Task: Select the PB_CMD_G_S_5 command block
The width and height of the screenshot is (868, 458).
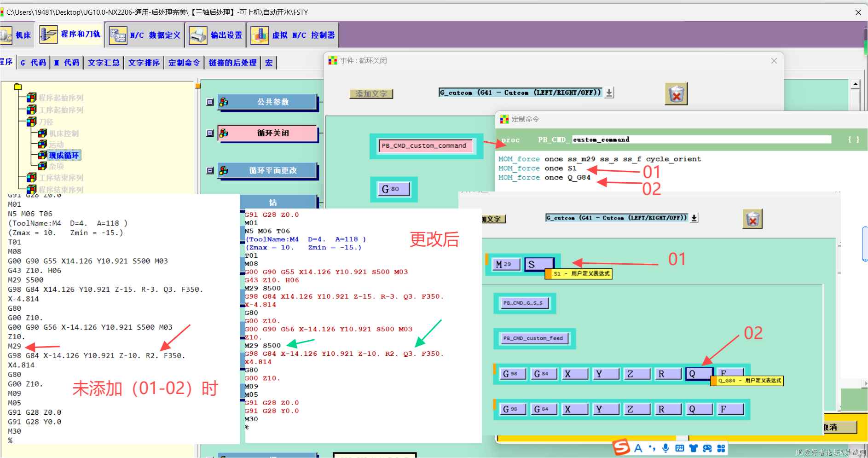Action: [x=524, y=303]
